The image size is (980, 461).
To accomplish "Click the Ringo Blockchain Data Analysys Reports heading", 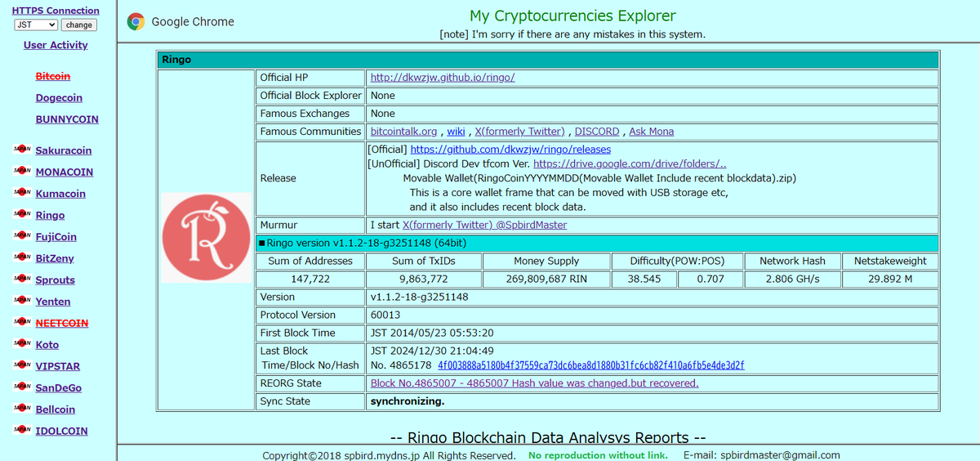I will 547,438.
